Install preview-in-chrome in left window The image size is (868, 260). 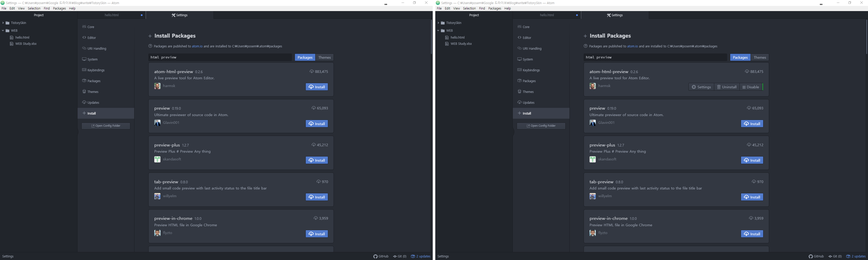tap(317, 234)
